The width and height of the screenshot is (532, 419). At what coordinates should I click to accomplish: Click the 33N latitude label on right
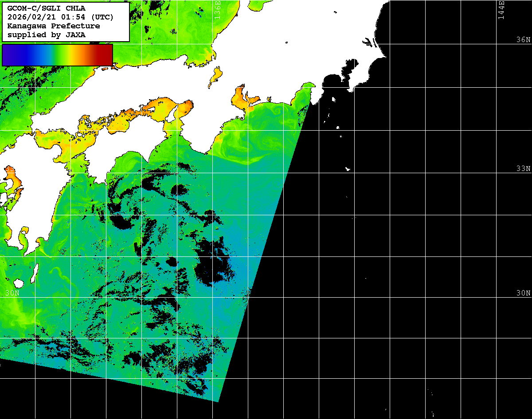tap(523, 169)
